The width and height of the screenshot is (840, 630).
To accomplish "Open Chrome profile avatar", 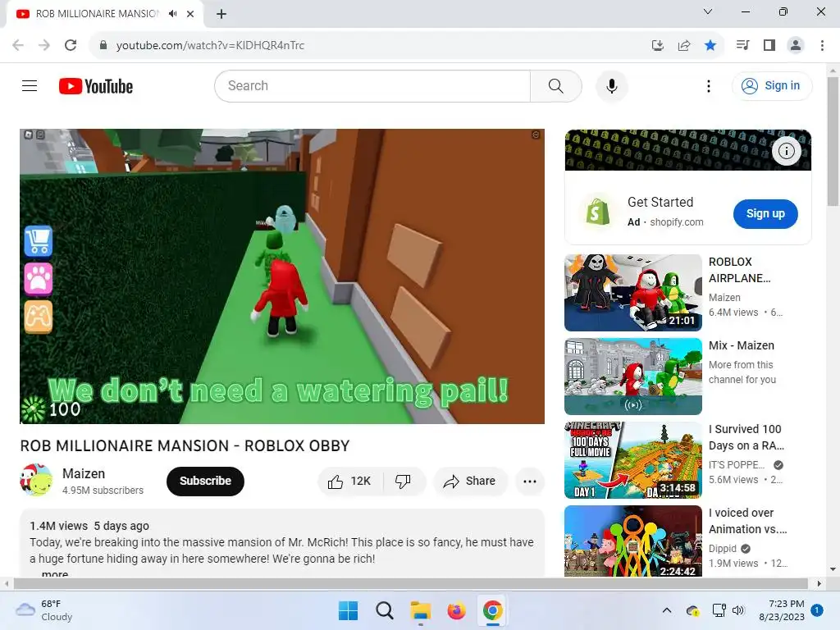I will (796, 45).
